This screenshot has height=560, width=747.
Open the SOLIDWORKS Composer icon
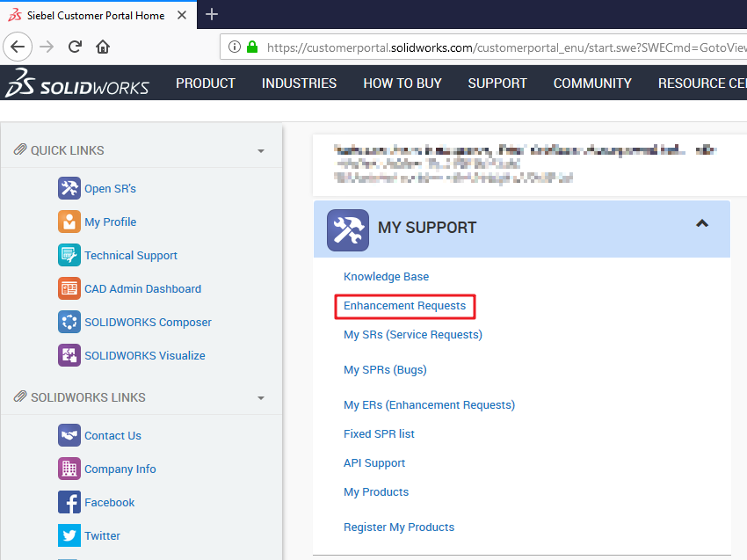point(69,322)
